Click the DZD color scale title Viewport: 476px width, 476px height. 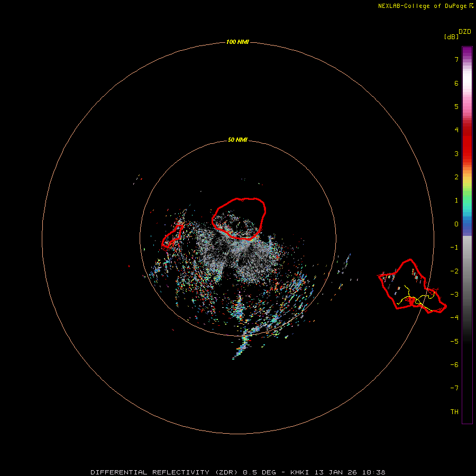pyautogui.click(x=465, y=32)
